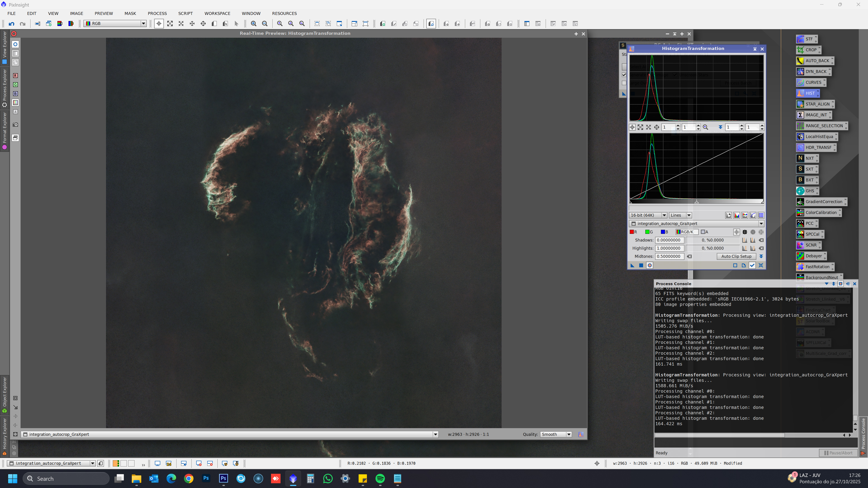
Task: Toggle the real-time preview circle button
Action: (x=650, y=265)
